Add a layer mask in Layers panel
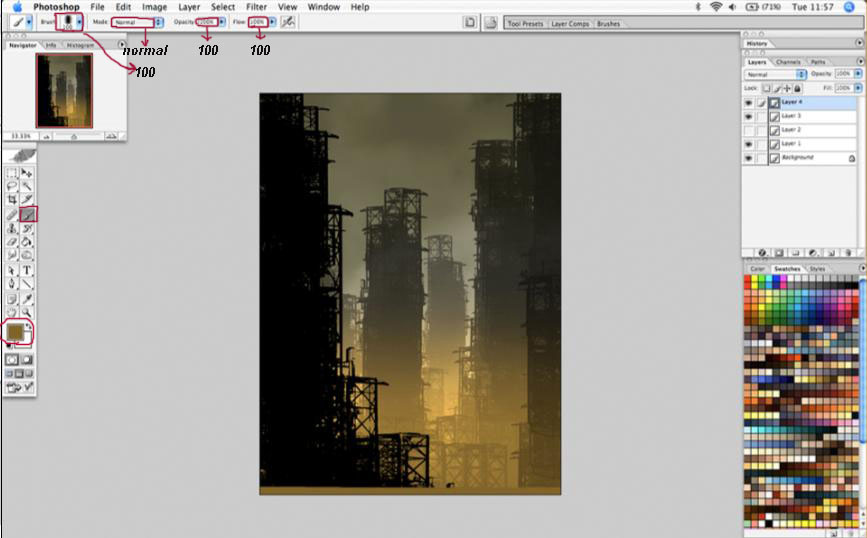Viewport: 867px width, 538px height. point(780,253)
